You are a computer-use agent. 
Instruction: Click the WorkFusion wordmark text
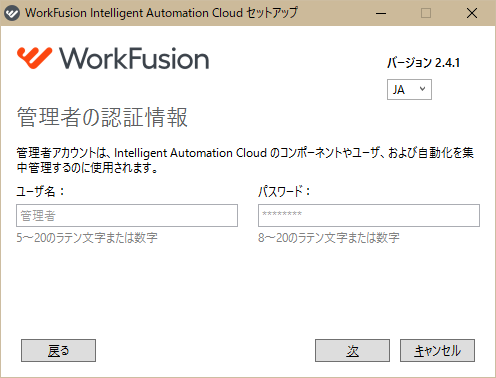134,58
